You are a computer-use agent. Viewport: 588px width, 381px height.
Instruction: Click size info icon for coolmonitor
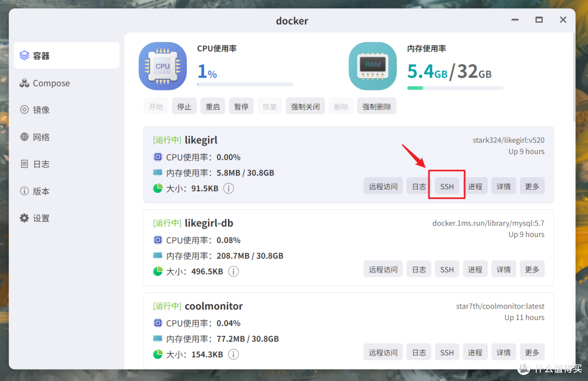(x=233, y=354)
